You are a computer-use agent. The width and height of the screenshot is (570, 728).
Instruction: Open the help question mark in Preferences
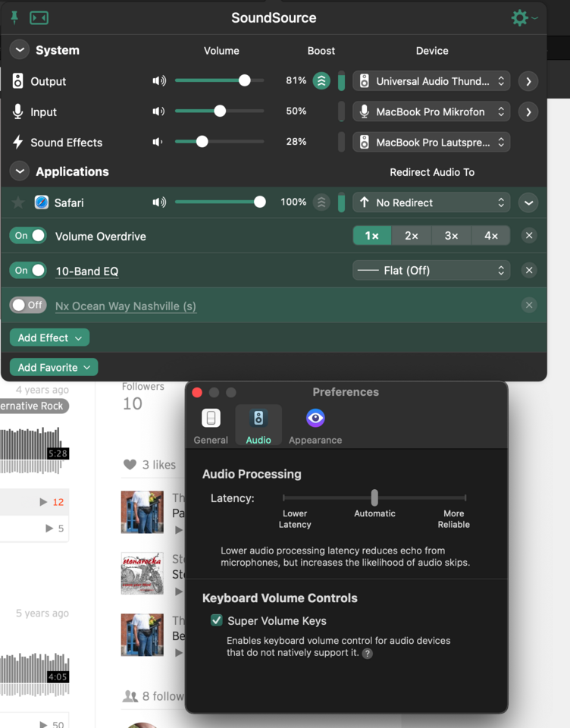(x=367, y=653)
